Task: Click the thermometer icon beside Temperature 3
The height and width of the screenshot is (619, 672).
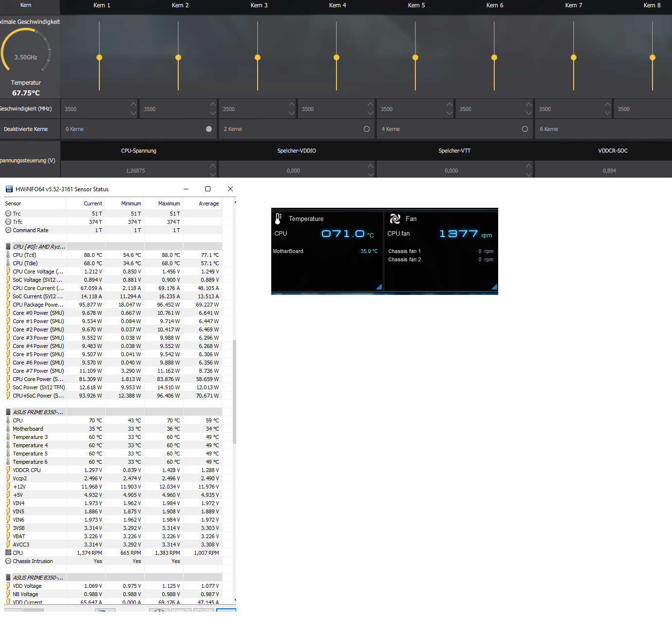Action: click(8, 437)
